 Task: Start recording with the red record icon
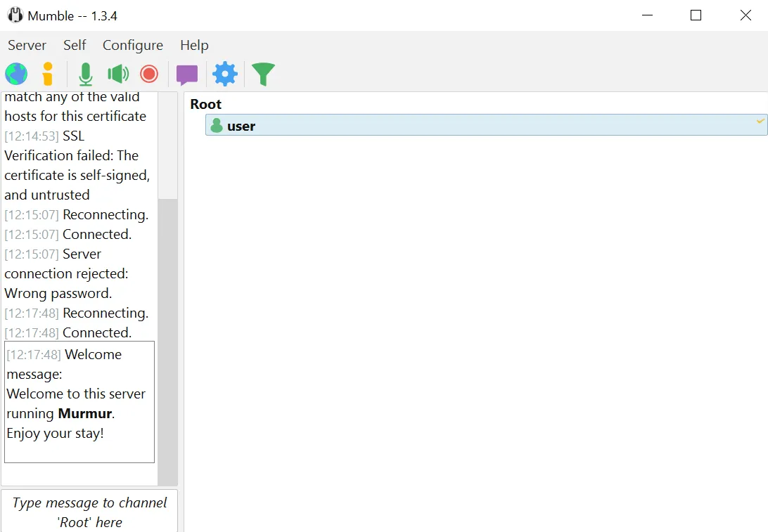149,74
